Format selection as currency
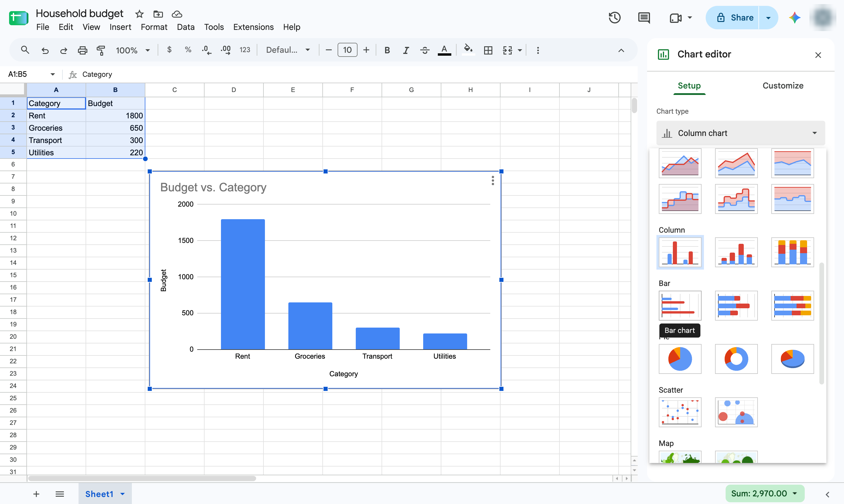Screen dimensions: 844x504 click(x=169, y=50)
